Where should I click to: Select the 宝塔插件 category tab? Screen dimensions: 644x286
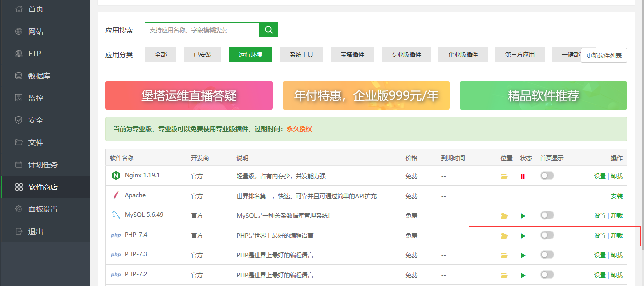(352, 55)
